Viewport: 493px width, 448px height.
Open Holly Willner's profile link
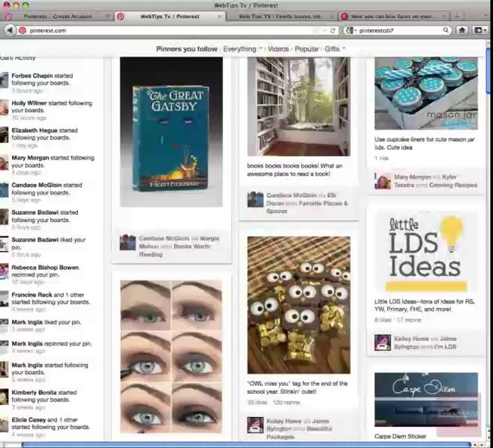(29, 103)
